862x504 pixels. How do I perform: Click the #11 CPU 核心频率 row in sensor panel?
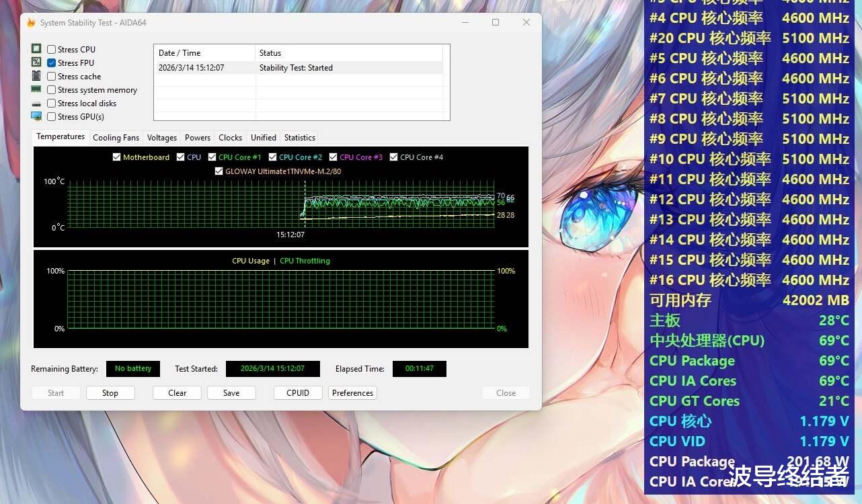pyautogui.click(x=750, y=179)
